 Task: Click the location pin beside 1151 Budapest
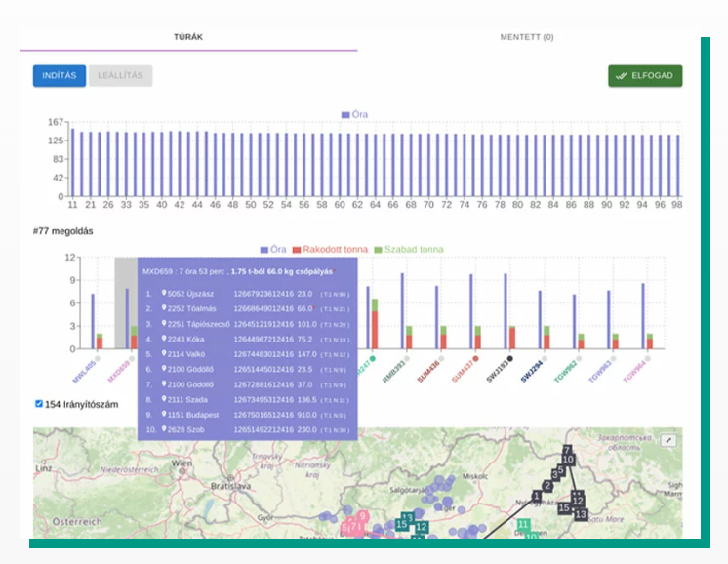coord(164,414)
